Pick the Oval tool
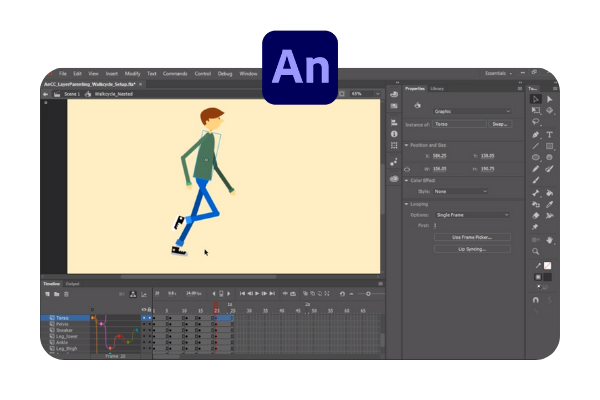 click(536, 157)
